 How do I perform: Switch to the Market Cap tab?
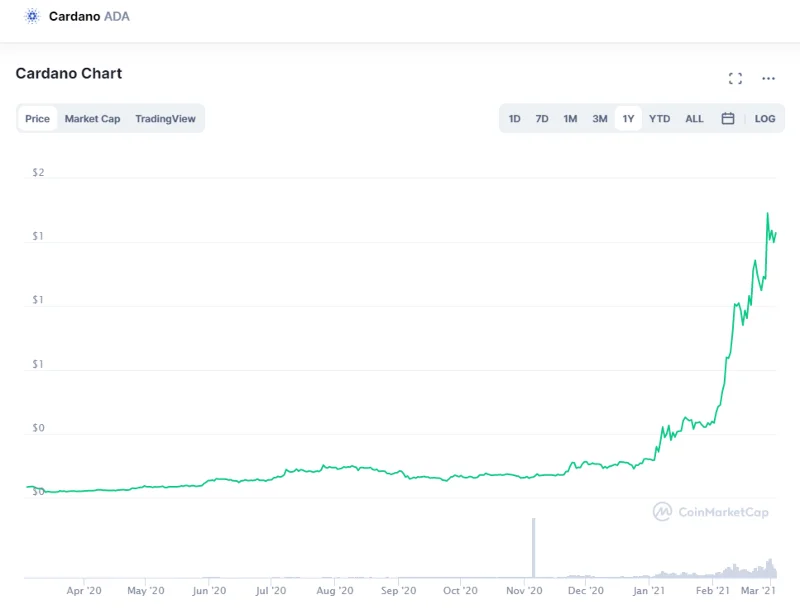(x=92, y=118)
